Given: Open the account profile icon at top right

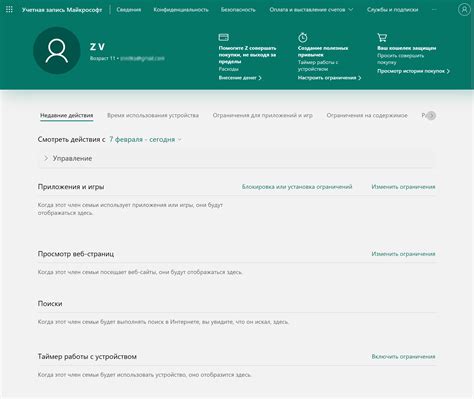Looking at the screenshot, I should point(464,10).
